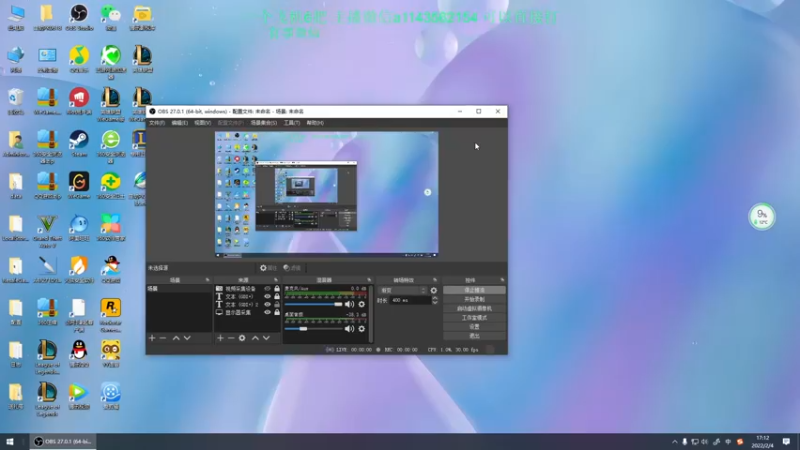The height and width of the screenshot is (450, 800).
Task: Open WeGame desktop shortcut
Action: (x=79, y=186)
